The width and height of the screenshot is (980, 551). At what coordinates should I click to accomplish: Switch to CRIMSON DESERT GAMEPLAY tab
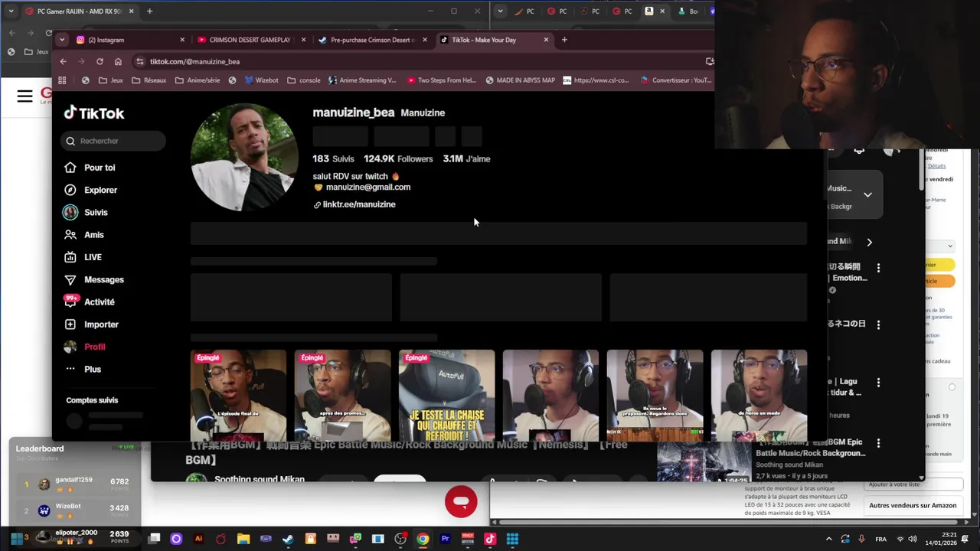250,40
